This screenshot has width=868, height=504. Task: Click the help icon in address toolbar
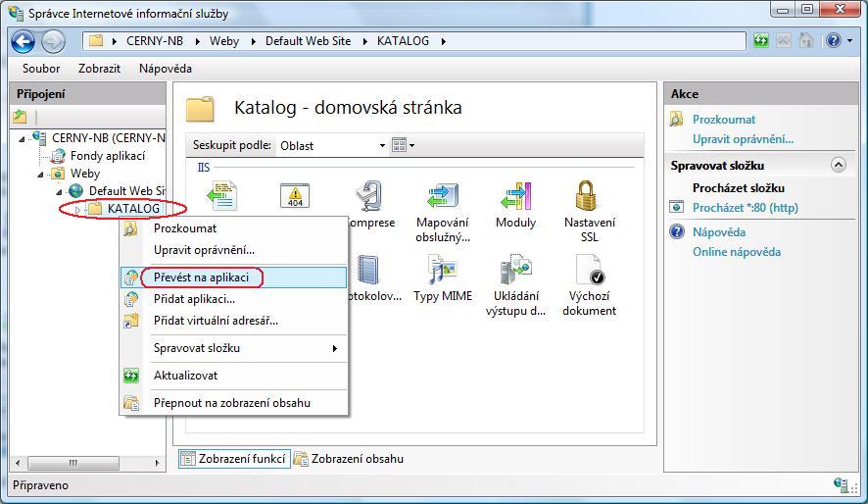(833, 41)
